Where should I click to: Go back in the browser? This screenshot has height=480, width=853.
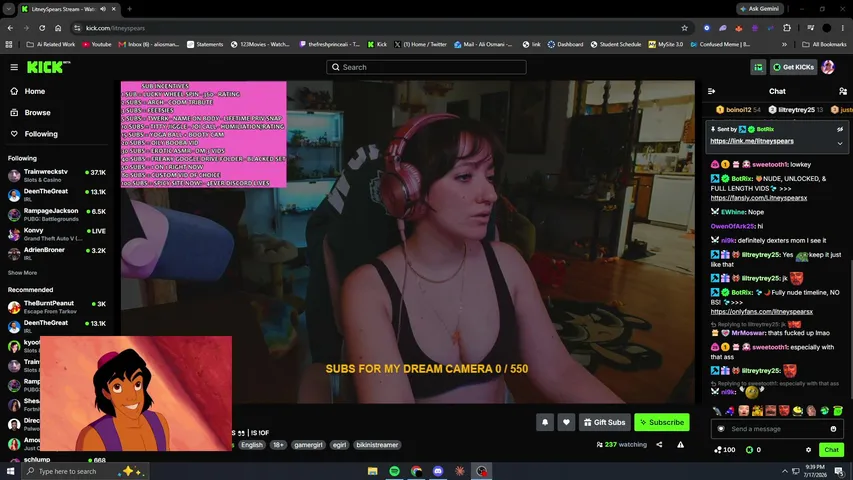(10, 28)
